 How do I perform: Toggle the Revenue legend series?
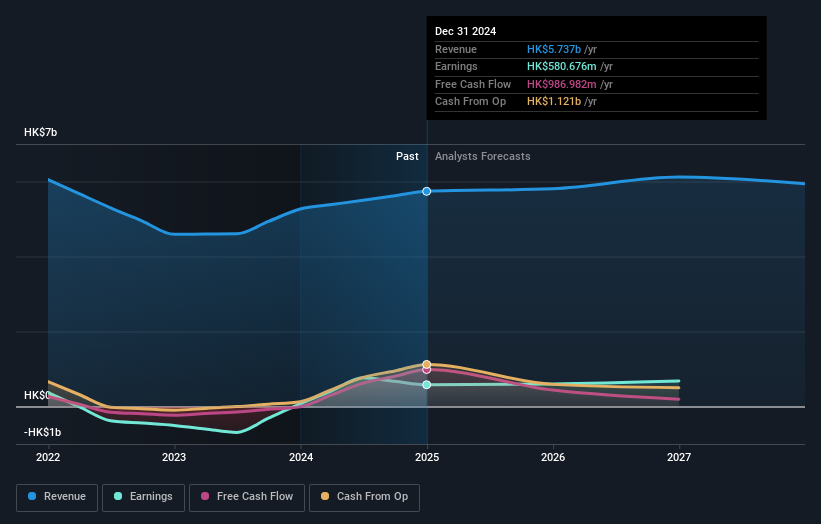[x=57, y=497]
